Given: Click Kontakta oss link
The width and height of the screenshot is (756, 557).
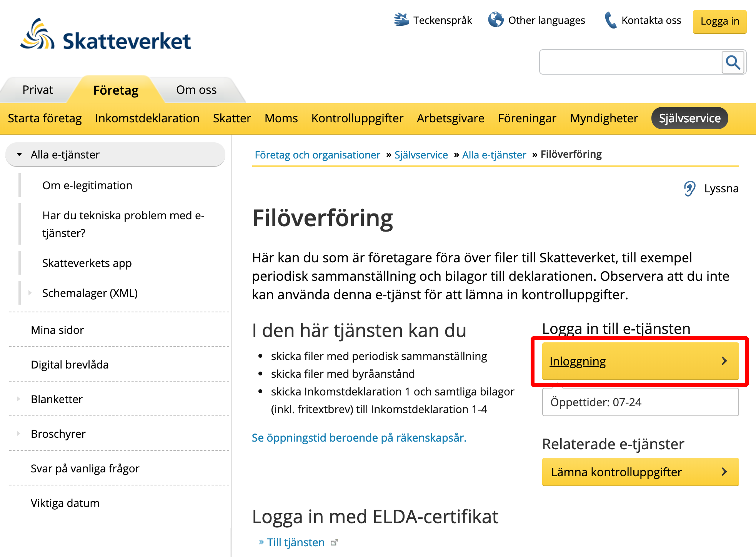Looking at the screenshot, I should pyautogui.click(x=651, y=20).
